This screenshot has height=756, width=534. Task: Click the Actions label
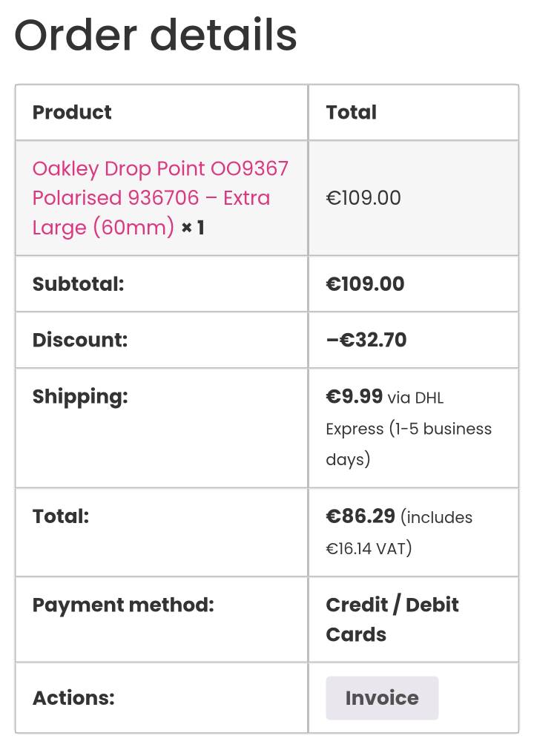(73, 698)
